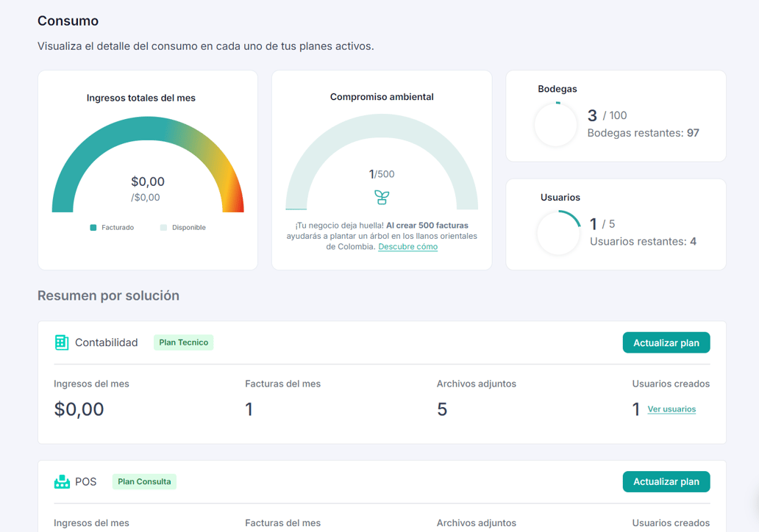Screen dimensions: 759x532
Task: Select the Consumo section heading
Action: pos(68,21)
